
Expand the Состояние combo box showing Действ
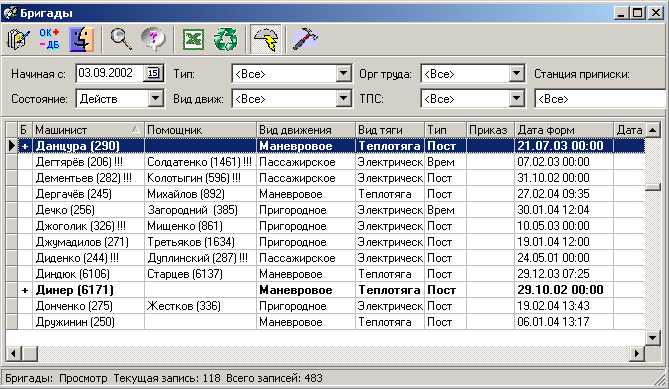(155, 99)
